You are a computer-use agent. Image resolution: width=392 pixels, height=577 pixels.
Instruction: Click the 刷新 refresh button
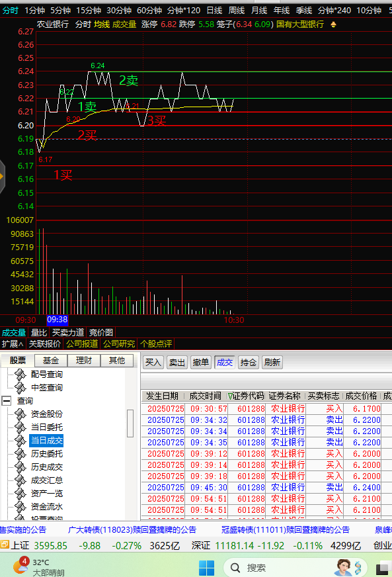pyautogui.click(x=272, y=363)
